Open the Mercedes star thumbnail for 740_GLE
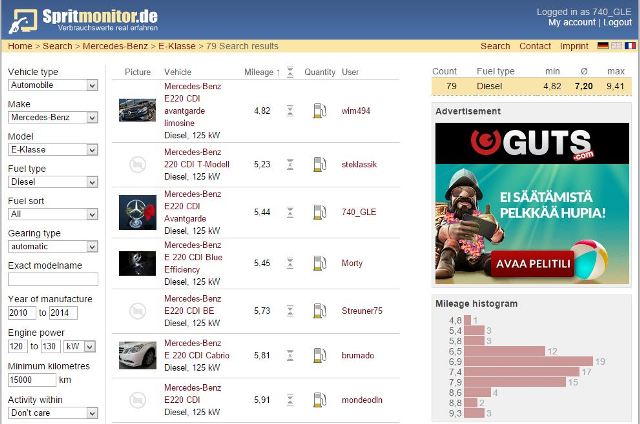Viewport: 640px width, 424px height. click(x=136, y=213)
